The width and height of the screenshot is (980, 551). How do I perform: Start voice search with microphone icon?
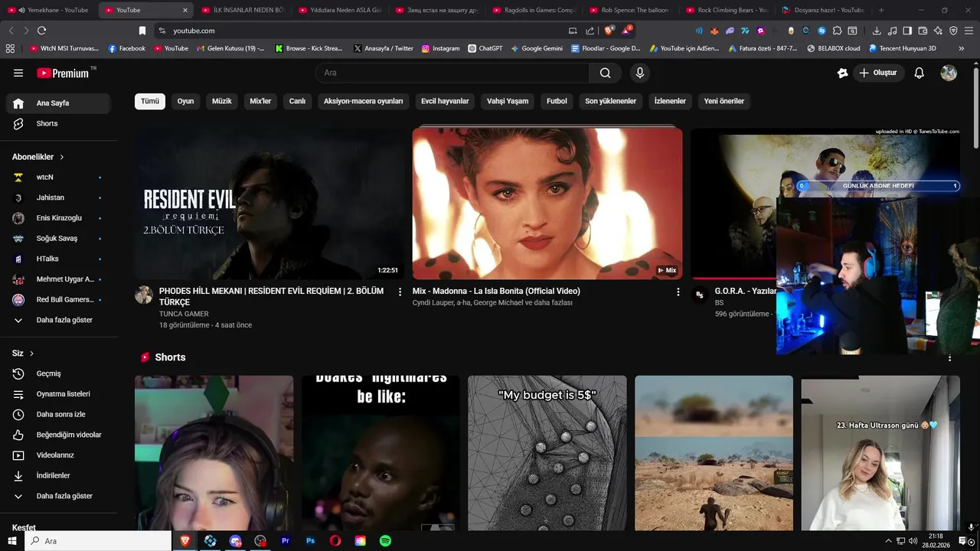640,73
